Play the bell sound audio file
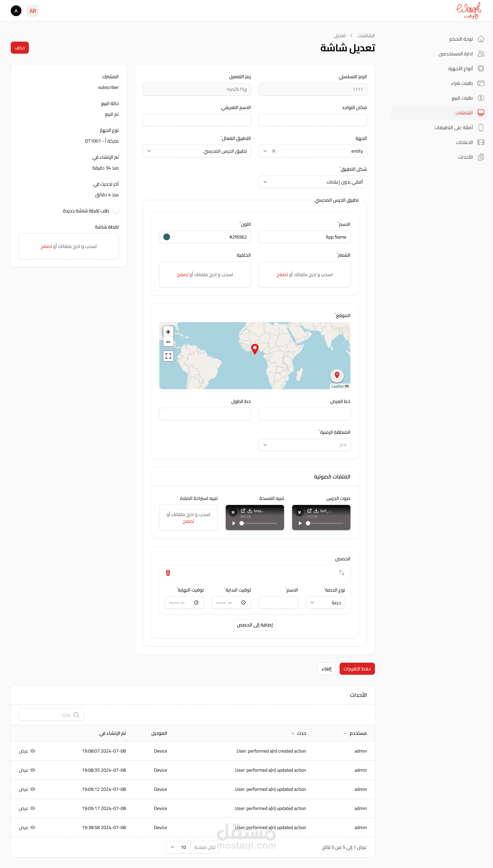 300,523
